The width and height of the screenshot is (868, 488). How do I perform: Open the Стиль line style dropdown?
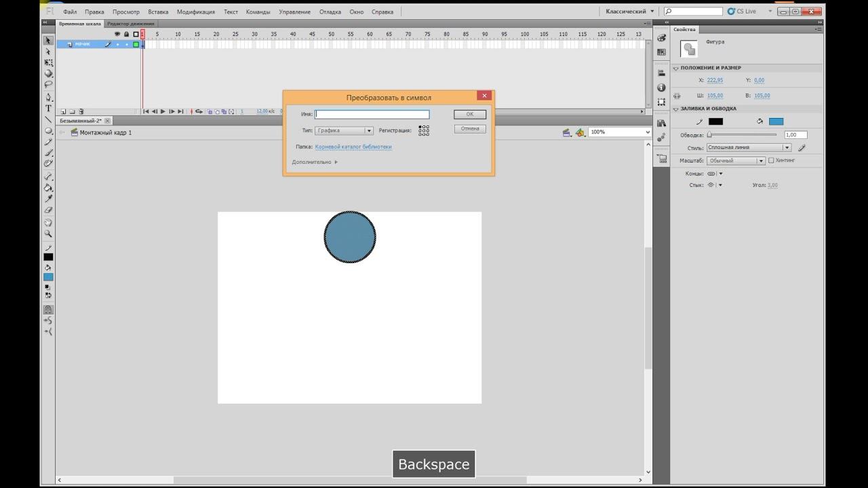749,147
